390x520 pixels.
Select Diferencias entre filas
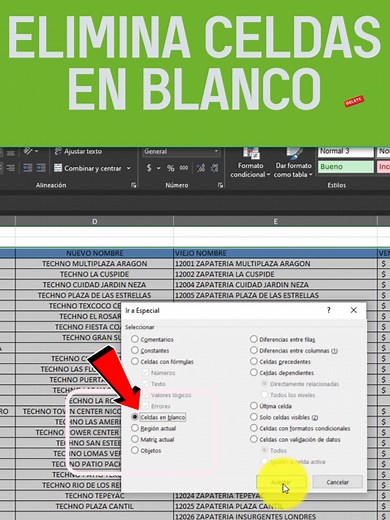pyautogui.click(x=283, y=339)
